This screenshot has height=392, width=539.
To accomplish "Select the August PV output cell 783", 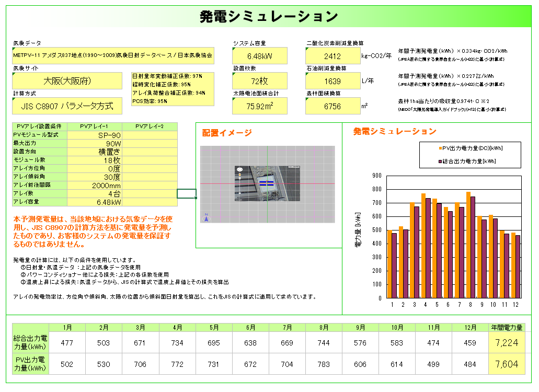I will click(x=324, y=364).
